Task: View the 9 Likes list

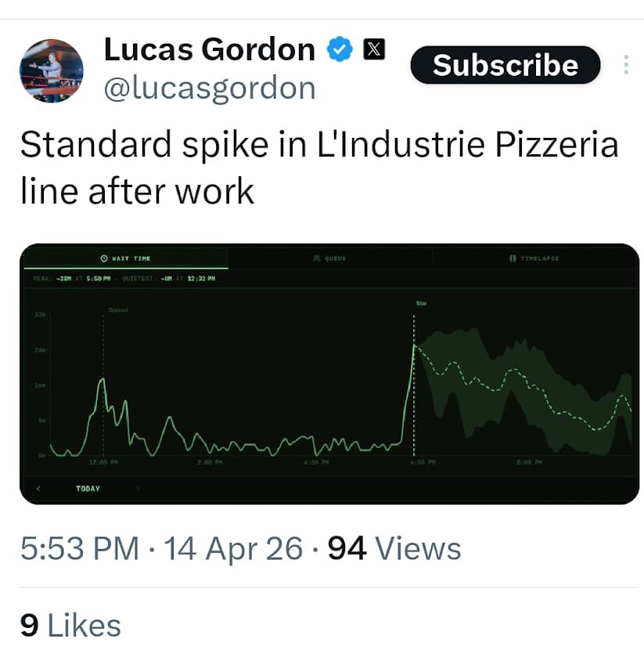Action: (70, 626)
